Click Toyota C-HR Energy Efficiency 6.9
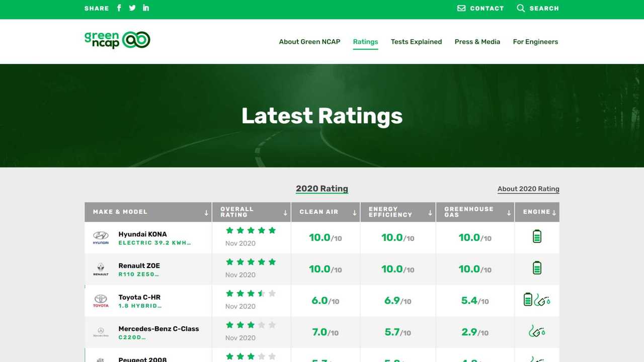644x362 pixels. tap(398, 301)
